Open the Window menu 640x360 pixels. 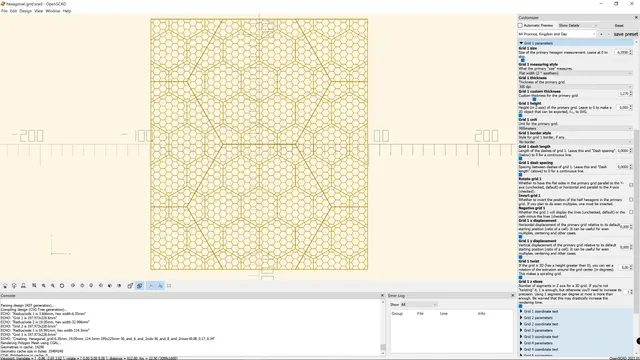(x=53, y=11)
